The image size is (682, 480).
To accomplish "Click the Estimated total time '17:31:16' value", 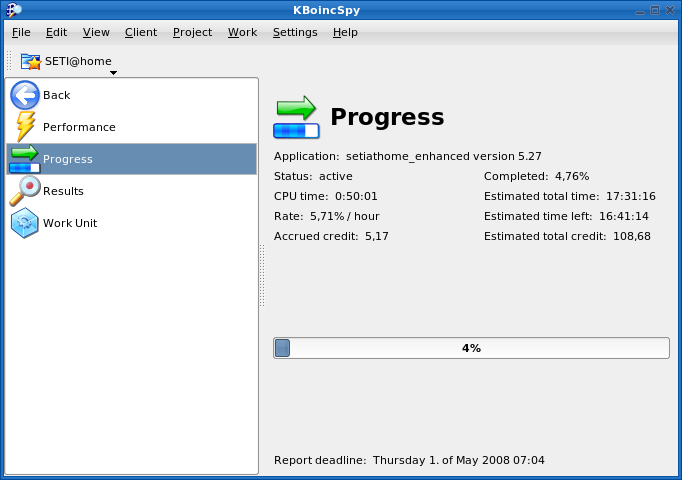I will 631,196.
